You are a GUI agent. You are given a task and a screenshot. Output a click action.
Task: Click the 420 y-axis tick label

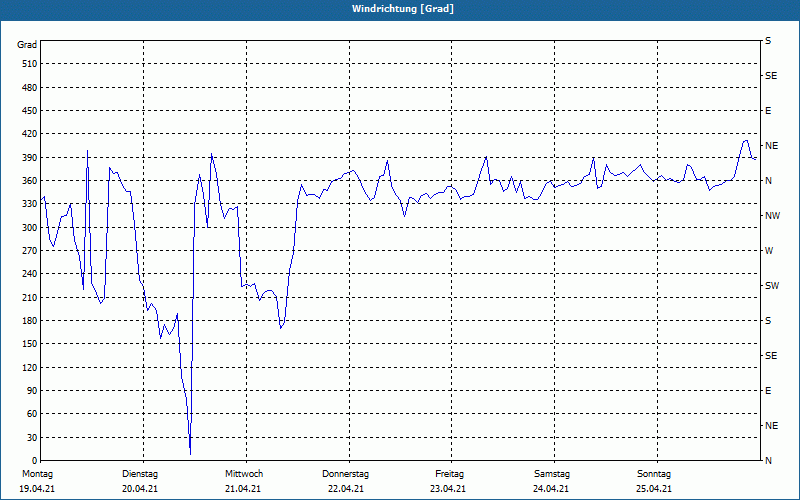coord(30,134)
